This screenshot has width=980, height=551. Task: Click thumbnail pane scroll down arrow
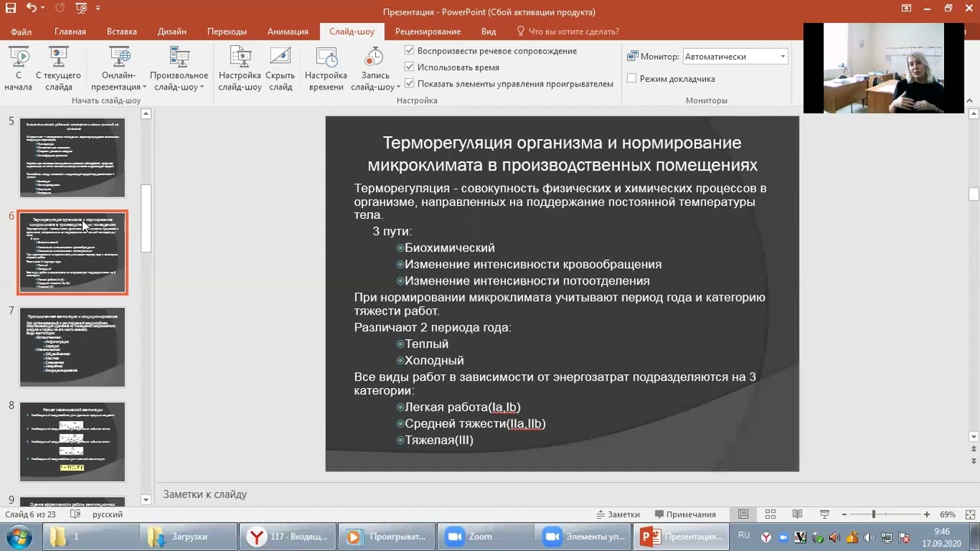point(146,500)
